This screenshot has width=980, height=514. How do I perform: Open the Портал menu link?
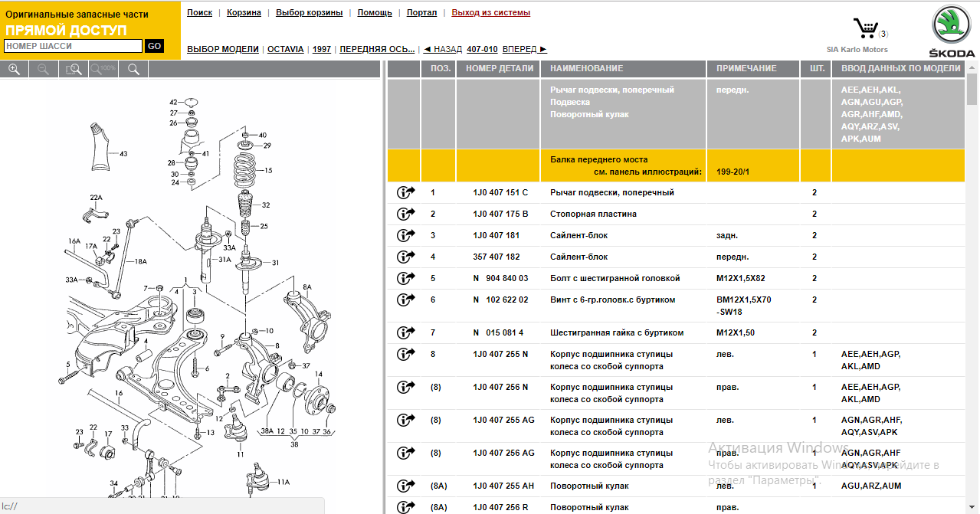(421, 12)
